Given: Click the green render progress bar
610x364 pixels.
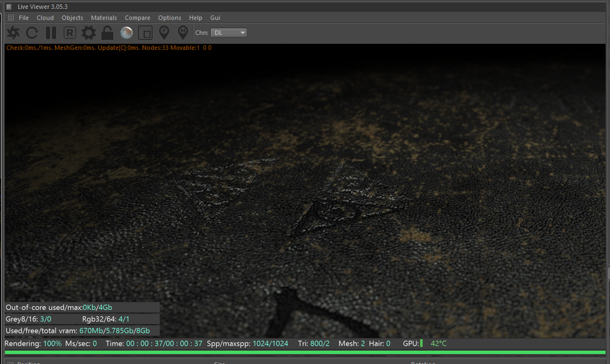Looking at the screenshot, I should tap(305, 352).
